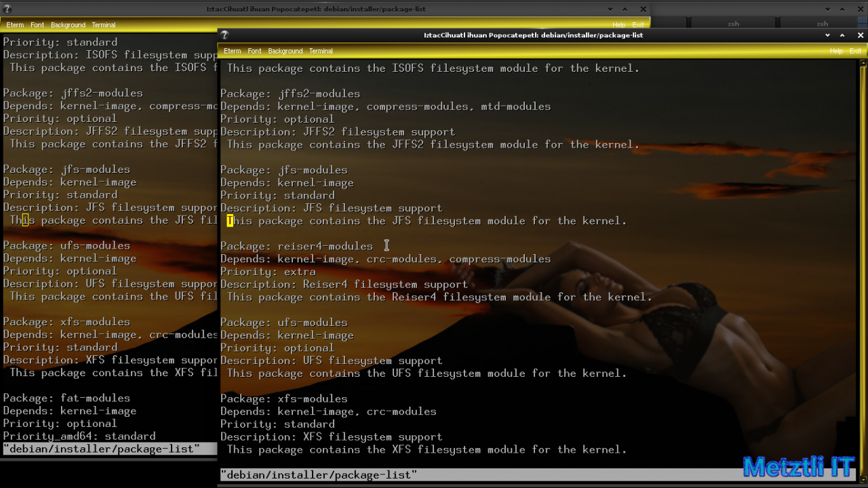The width and height of the screenshot is (868, 488).
Task: Maximize the front Eterm window with the up-chevron
Action: tap(842, 35)
